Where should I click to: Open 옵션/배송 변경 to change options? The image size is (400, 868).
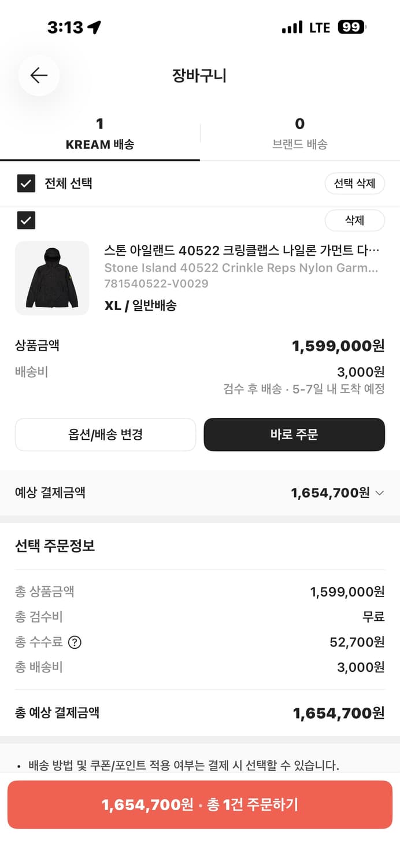click(106, 435)
